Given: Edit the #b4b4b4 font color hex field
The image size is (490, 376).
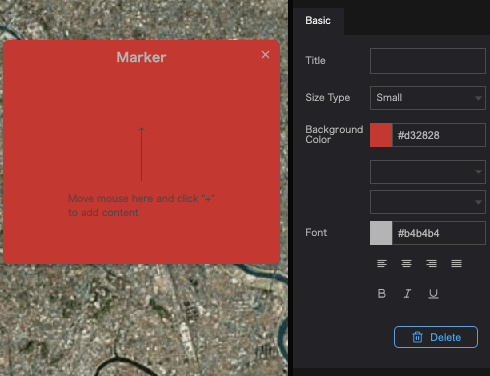Looking at the screenshot, I should (439, 233).
